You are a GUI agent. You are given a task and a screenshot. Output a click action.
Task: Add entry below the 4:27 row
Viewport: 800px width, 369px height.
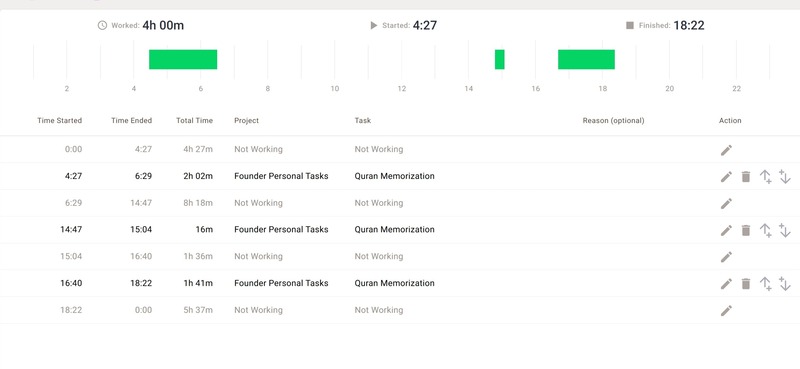(785, 177)
